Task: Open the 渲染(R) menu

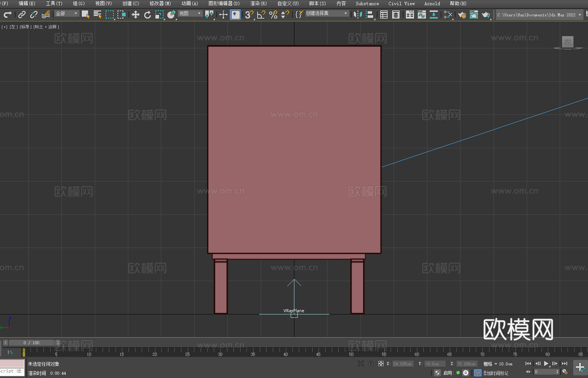Action: coord(259,3)
